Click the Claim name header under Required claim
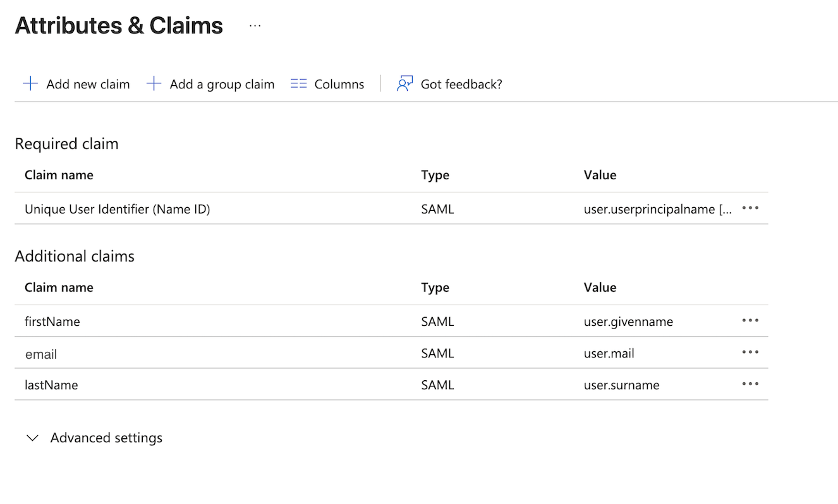Image resolution: width=838 pixels, height=504 pixels. click(59, 175)
